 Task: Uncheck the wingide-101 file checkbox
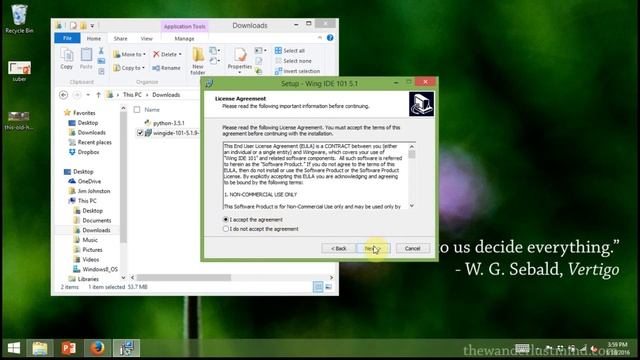(140, 133)
